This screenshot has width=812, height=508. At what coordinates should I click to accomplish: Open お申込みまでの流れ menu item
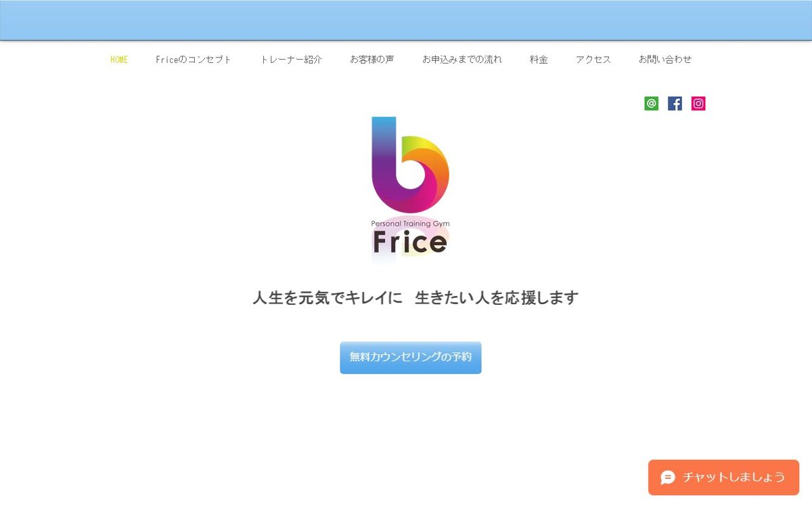[x=462, y=60]
